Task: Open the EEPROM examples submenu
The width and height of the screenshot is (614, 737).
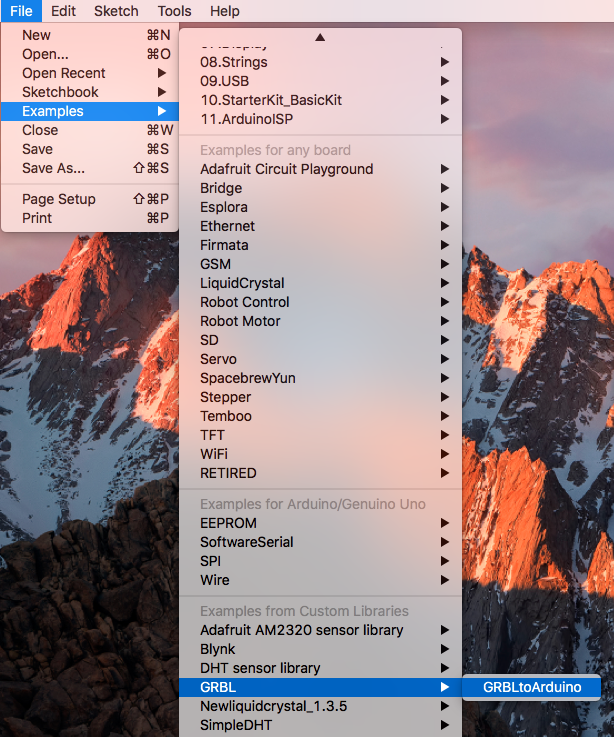Action: [320, 523]
